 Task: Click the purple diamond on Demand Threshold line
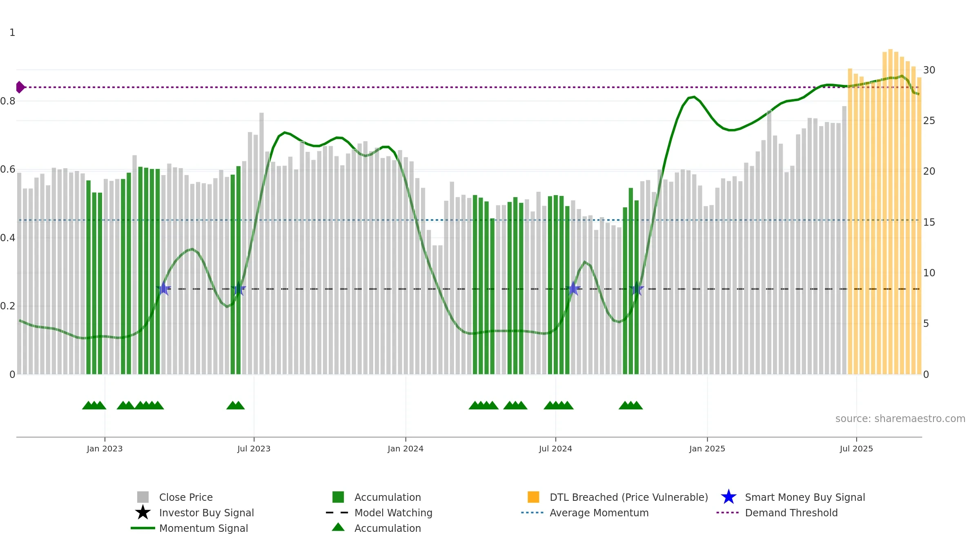pos(20,87)
